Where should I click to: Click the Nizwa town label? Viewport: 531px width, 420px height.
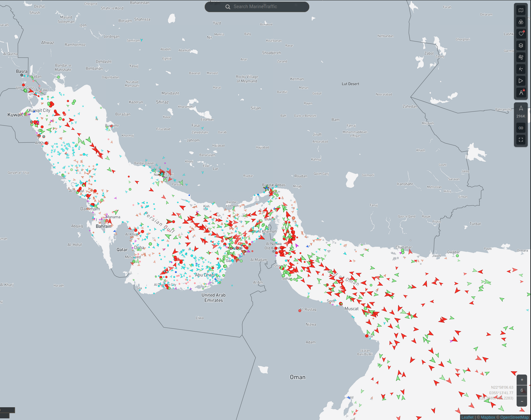coord(311,324)
